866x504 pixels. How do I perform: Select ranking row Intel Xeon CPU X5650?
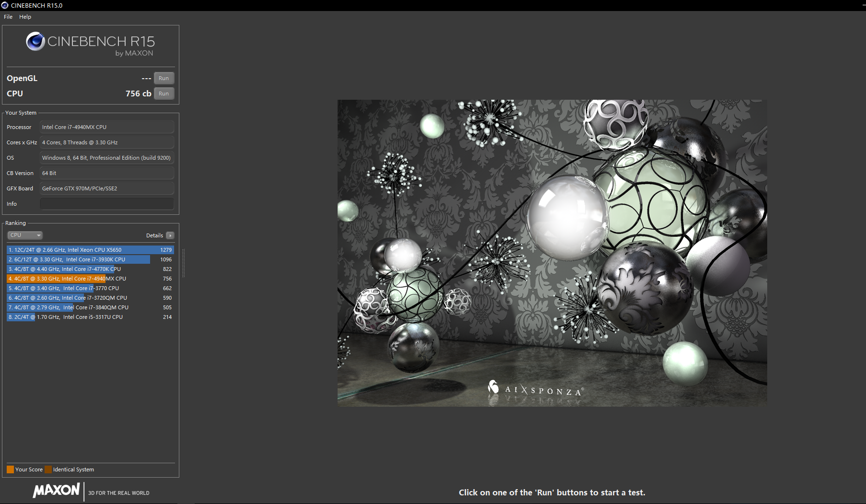coord(90,250)
